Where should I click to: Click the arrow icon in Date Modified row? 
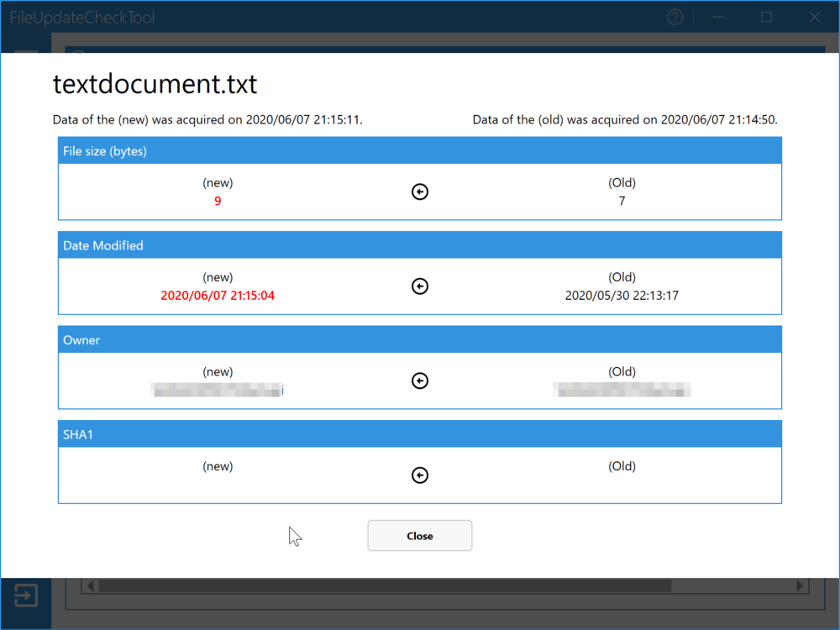(420, 286)
